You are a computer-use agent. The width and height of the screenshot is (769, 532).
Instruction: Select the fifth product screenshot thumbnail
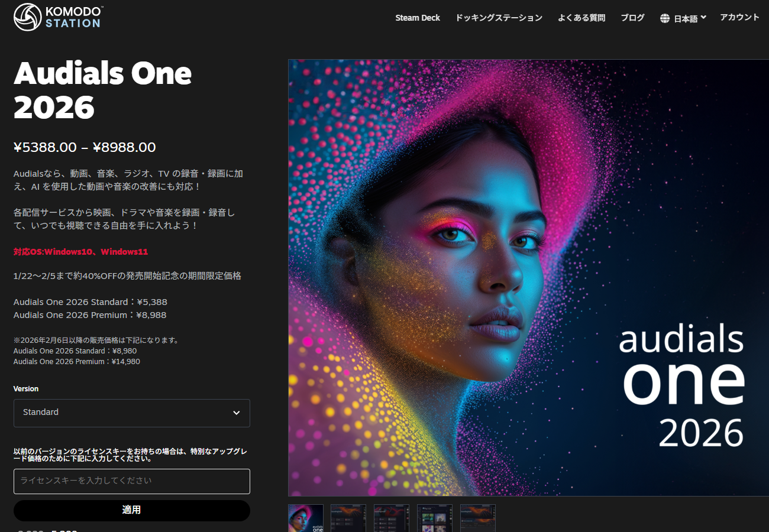(x=478, y=518)
